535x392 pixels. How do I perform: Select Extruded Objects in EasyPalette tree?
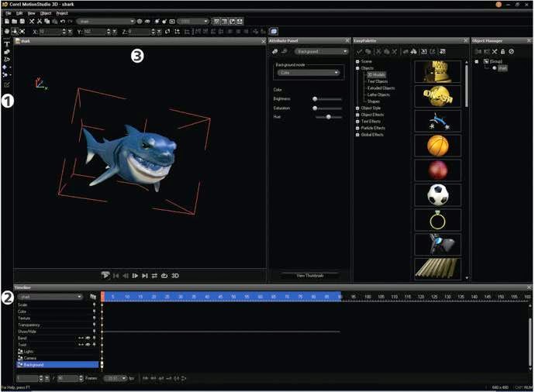point(381,88)
